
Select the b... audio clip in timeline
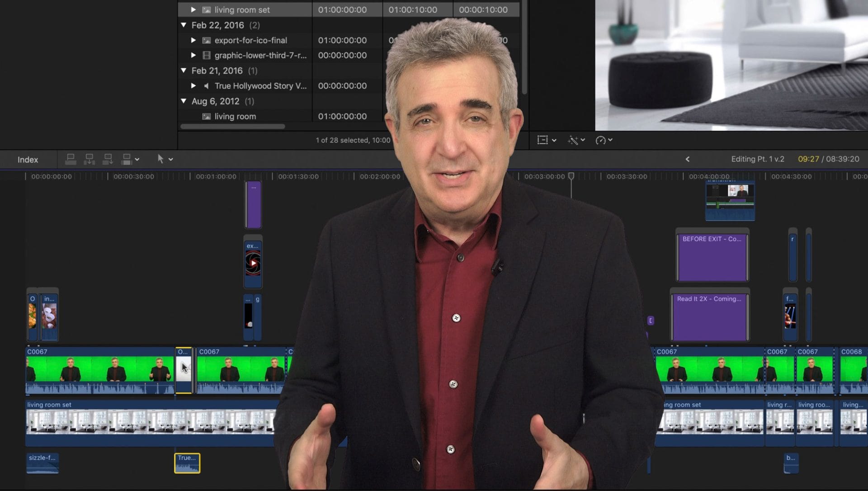pos(791,463)
